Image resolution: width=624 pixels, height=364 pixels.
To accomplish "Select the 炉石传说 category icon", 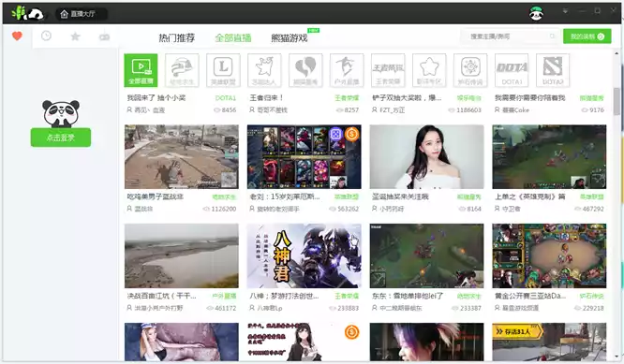I will [470, 70].
